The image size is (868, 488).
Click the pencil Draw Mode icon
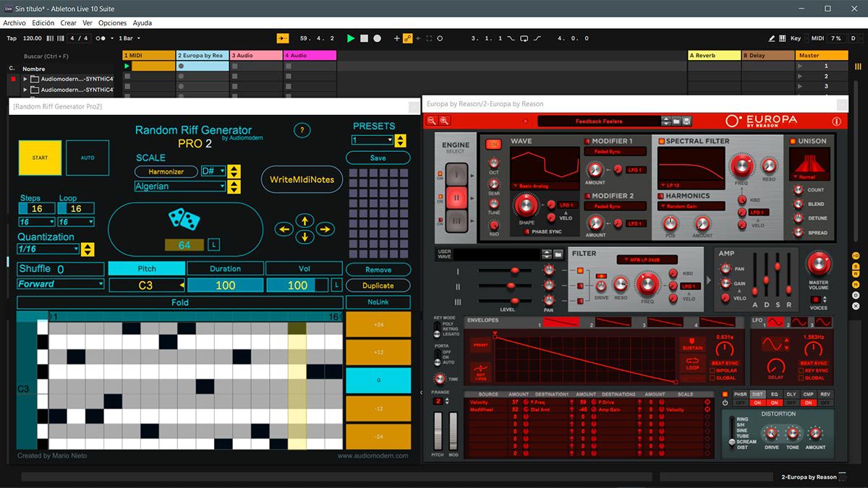(x=773, y=38)
